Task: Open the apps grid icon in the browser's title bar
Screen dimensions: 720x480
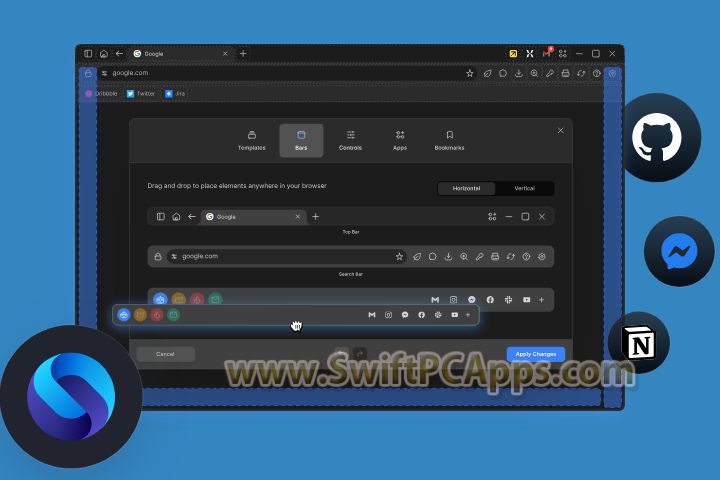Action: pyautogui.click(x=563, y=54)
